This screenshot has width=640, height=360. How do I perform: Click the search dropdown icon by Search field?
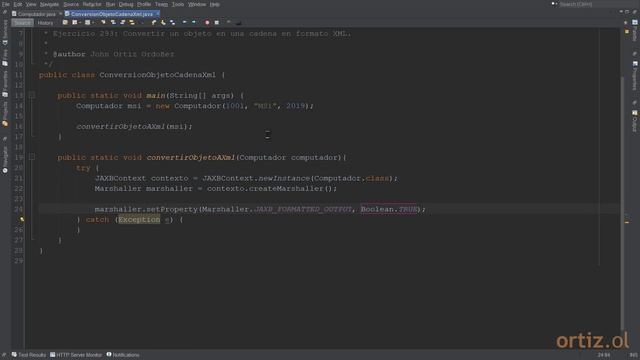[554, 4]
